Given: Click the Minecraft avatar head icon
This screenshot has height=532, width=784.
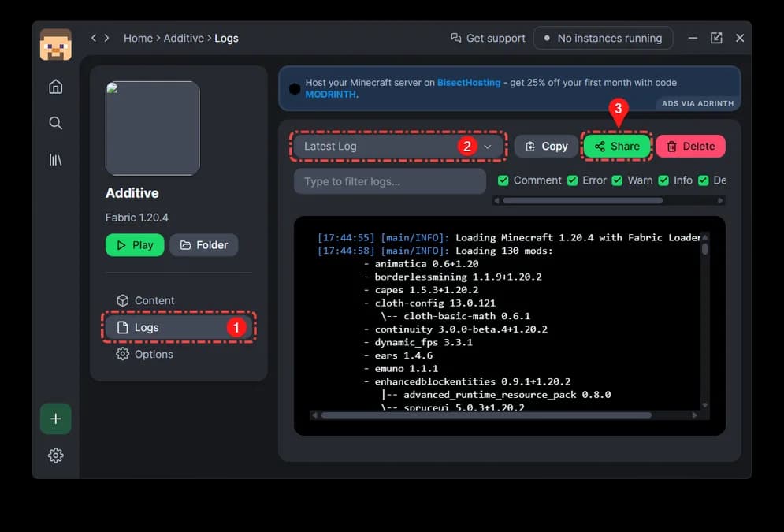Looking at the screenshot, I should (x=55, y=44).
